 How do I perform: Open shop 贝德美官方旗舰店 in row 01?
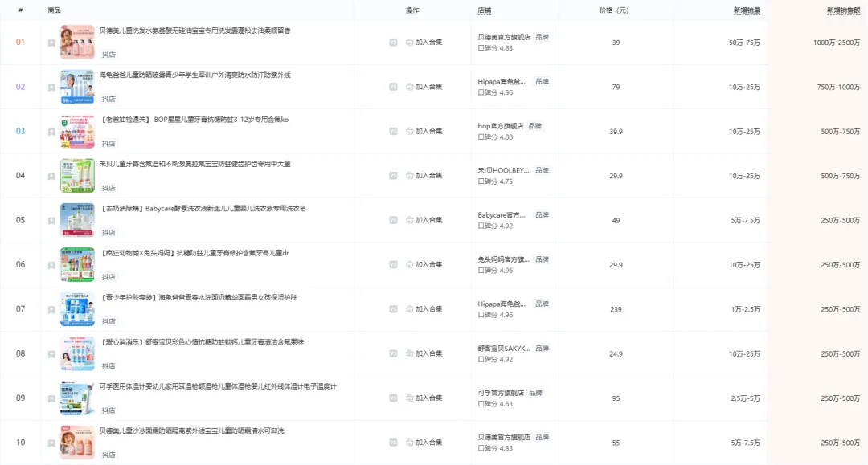504,37
